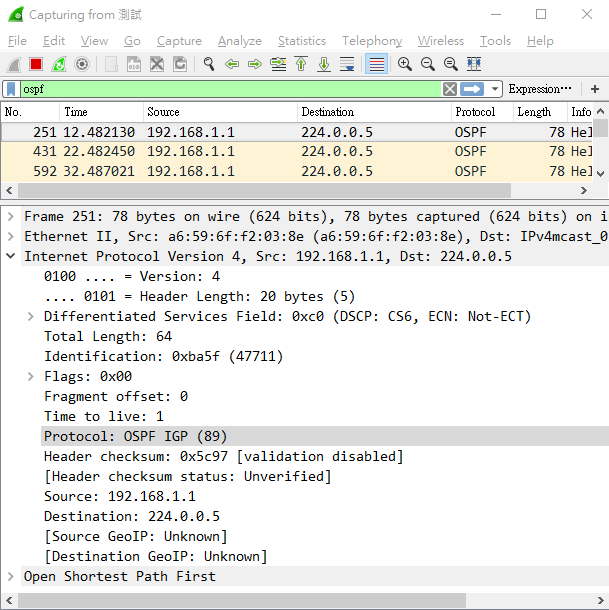
Task: Clear the ospf display filter
Action: click(x=449, y=89)
